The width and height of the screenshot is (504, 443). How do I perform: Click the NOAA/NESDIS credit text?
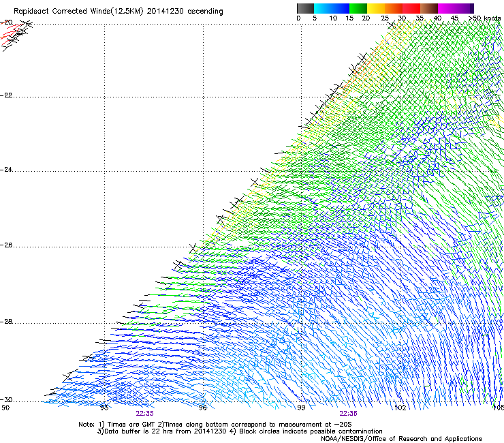(x=401, y=438)
